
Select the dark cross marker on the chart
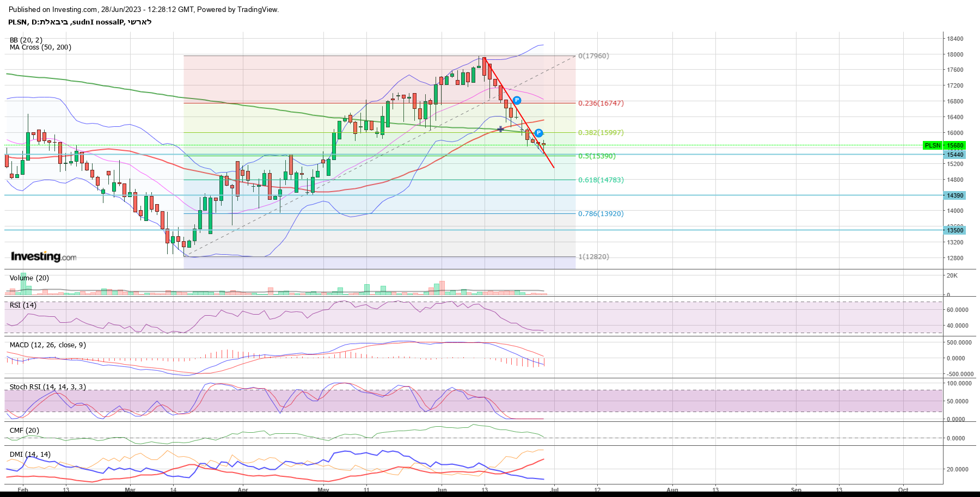(x=500, y=129)
